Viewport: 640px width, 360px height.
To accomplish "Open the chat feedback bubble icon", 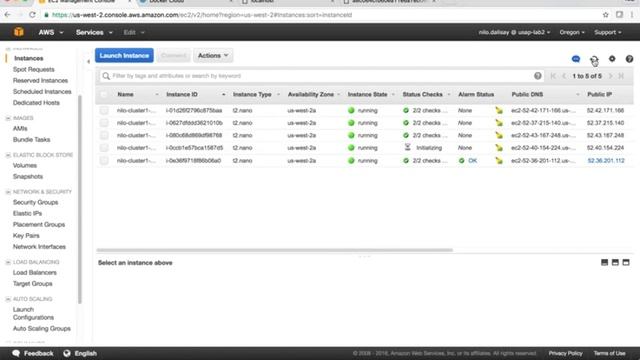I will click(x=576, y=59).
